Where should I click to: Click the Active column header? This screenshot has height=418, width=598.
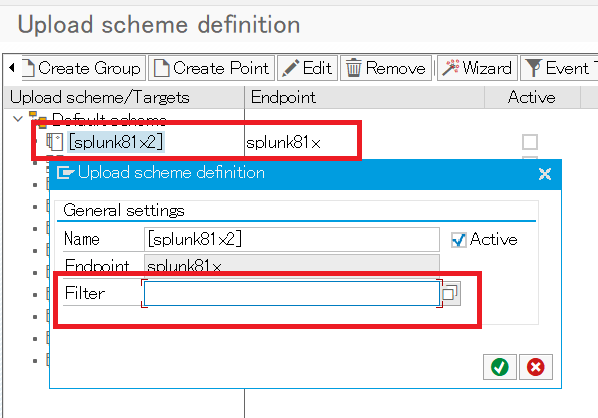point(532,97)
